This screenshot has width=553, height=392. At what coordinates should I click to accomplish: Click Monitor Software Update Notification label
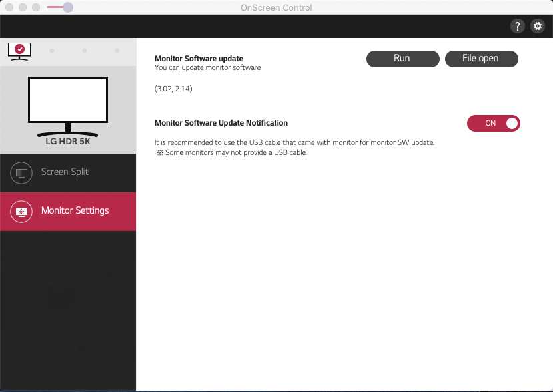(x=221, y=123)
